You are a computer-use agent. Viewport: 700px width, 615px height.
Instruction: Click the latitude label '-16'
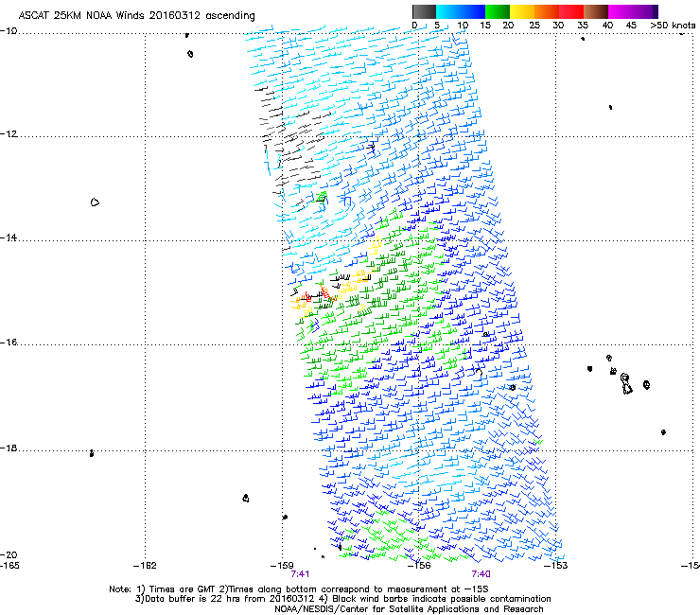click(9, 343)
